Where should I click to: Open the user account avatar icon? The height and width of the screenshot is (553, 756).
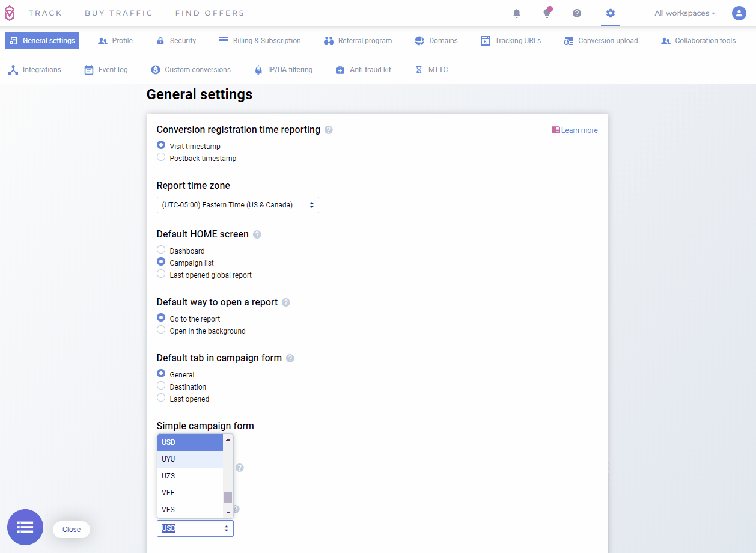click(x=739, y=13)
